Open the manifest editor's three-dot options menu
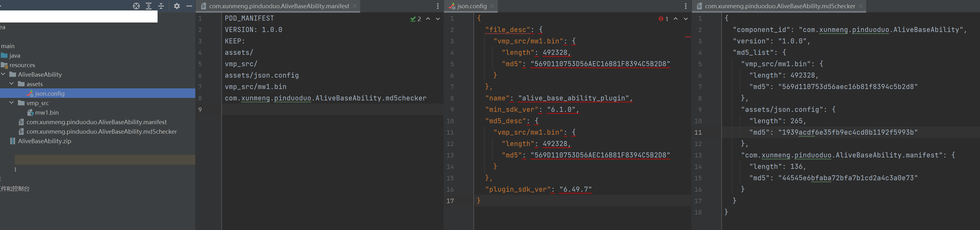The height and width of the screenshot is (230, 980). coord(438,6)
